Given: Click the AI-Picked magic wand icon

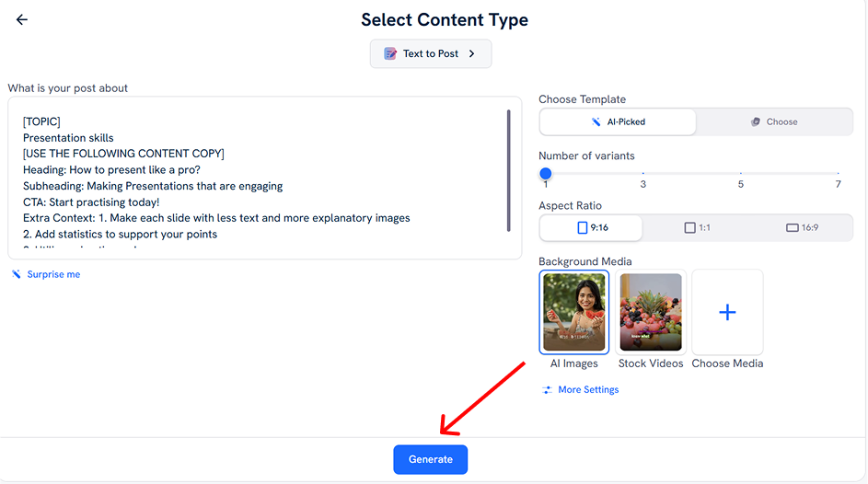Looking at the screenshot, I should pos(596,121).
